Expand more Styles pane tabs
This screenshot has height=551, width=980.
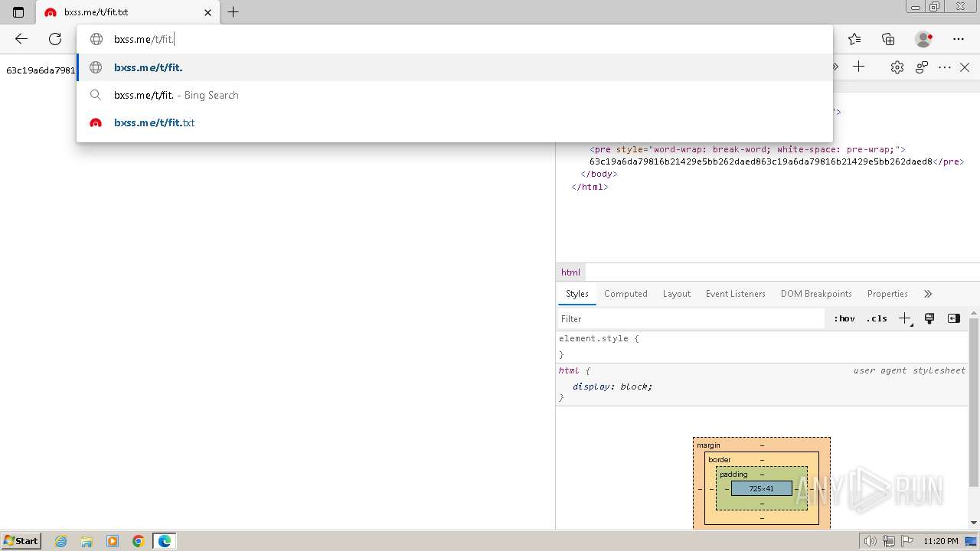click(x=928, y=294)
